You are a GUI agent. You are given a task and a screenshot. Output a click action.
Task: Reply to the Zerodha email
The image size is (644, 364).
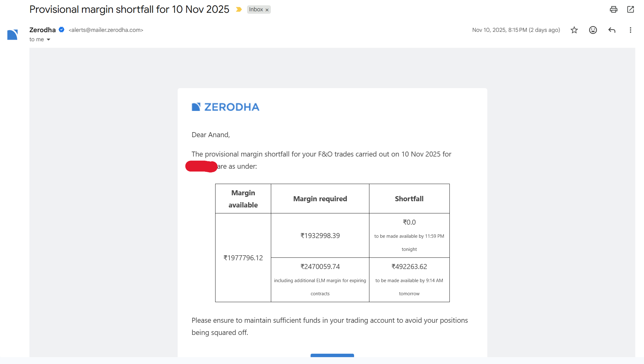tap(611, 30)
